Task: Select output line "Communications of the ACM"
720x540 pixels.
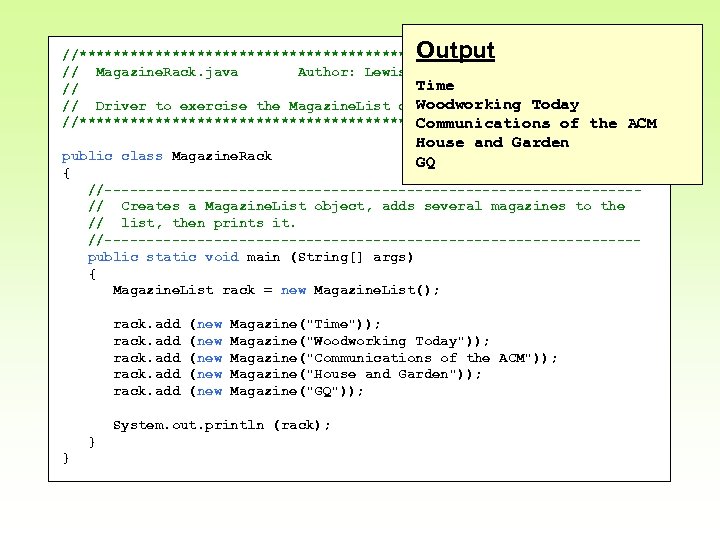Action: (x=536, y=124)
